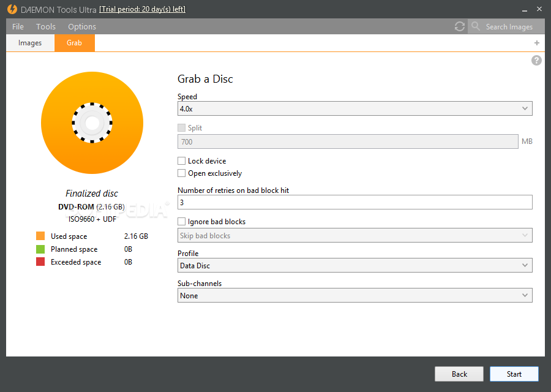Screen dimensions: 551x392
Task: Click the orange disc image
Action: (x=92, y=123)
